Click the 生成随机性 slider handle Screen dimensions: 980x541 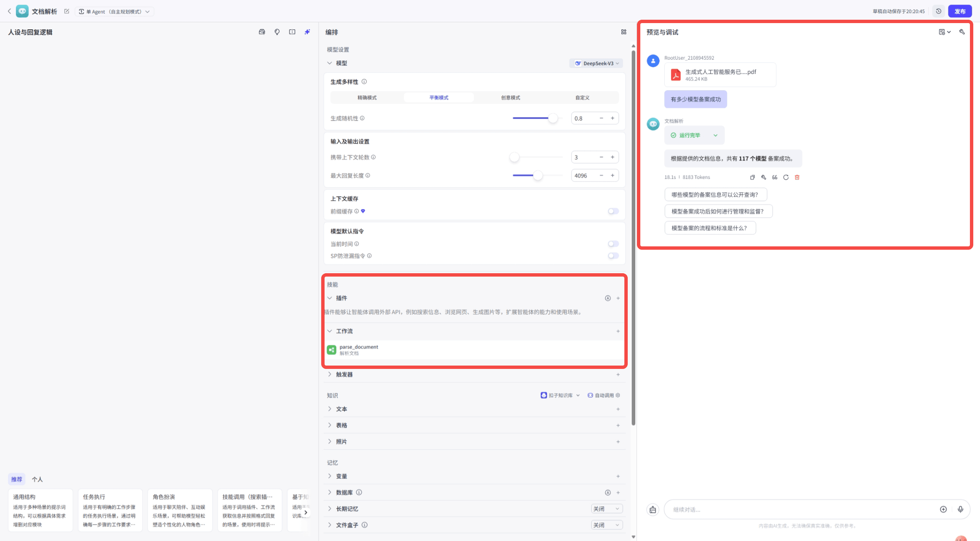[553, 118]
